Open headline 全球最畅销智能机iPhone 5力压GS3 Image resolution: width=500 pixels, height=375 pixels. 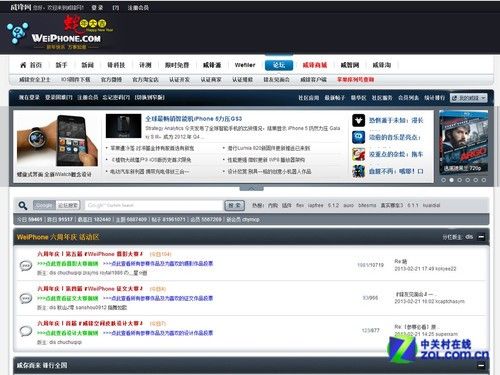coord(194,119)
